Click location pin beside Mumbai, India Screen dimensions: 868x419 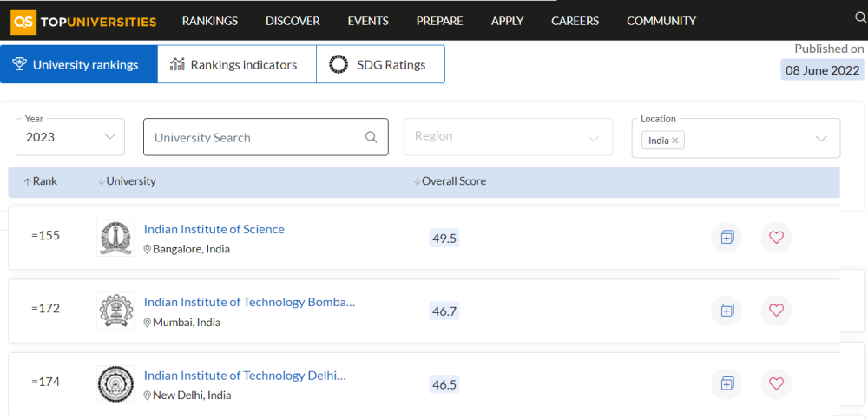(x=148, y=323)
